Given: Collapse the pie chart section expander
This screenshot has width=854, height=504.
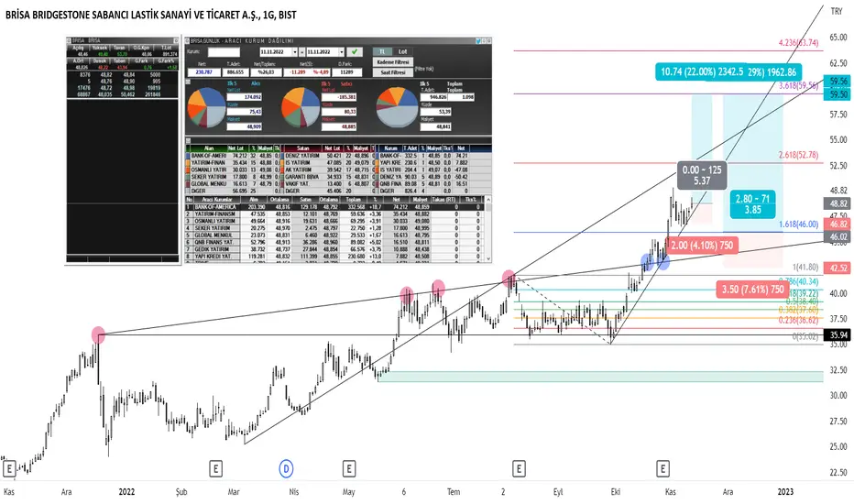Looking at the screenshot, I should click(x=188, y=82).
